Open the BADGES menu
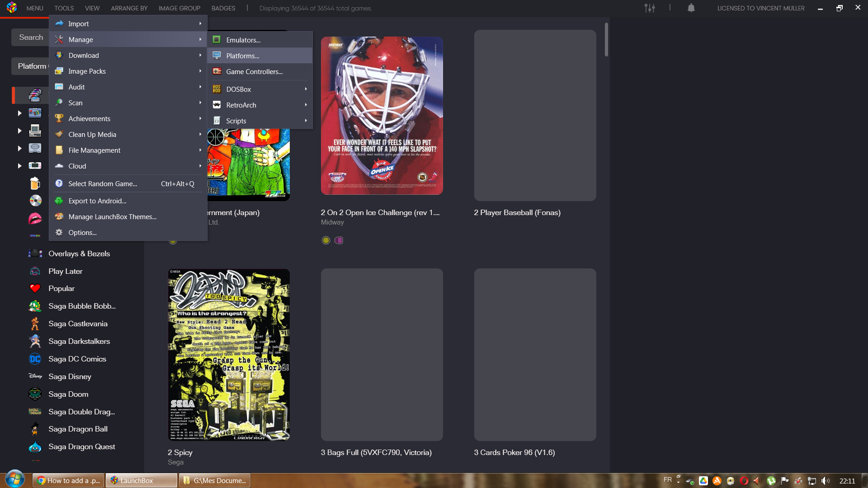Image resolution: width=868 pixels, height=488 pixels. pos(223,8)
